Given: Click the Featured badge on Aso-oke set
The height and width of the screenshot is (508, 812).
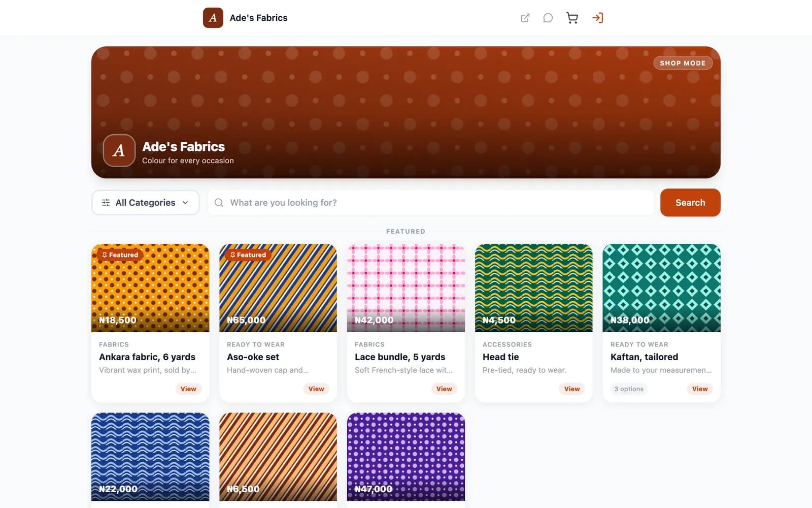Looking at the screenshot, I should click(x=248, y=255).
